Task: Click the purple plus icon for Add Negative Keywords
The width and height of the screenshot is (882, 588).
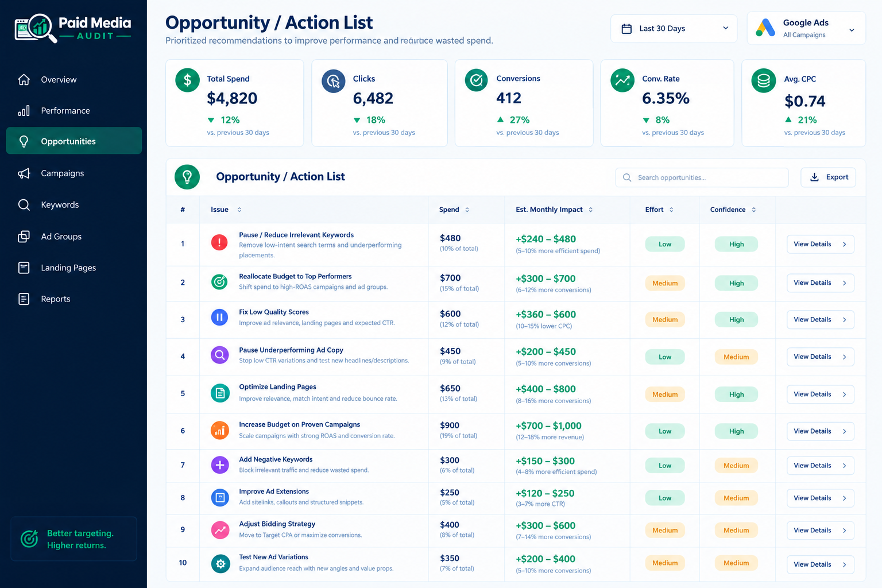Action: pos(219,465)
